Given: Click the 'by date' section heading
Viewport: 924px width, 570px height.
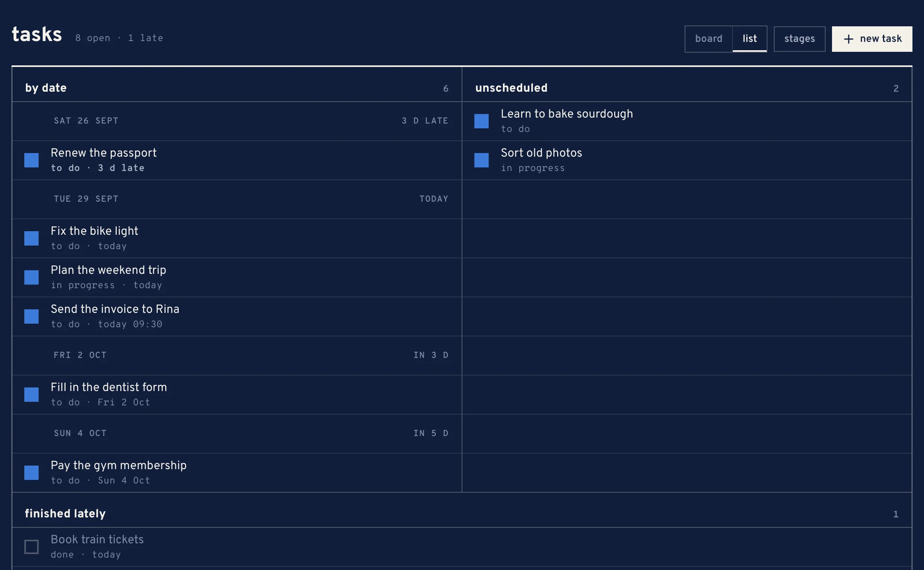Looking at the screenshot, I should click(x=46, y=88).
